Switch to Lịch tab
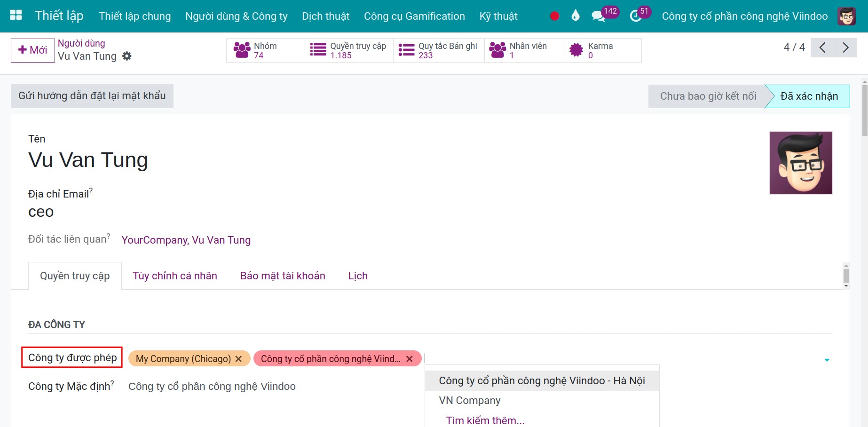This screenshot has width=868, height=427. (x=358, y=276)
